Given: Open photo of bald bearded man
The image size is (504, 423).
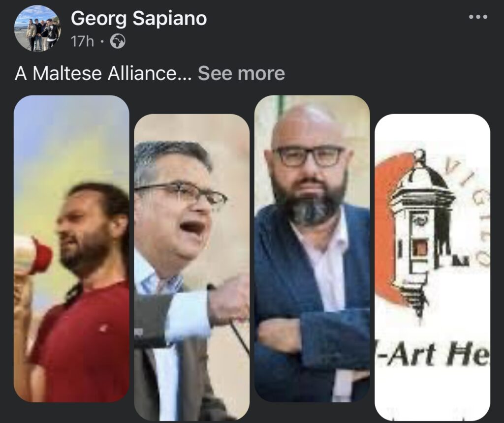Looking at the screenshot, I should pyautogui.click(x=312, y=248).
